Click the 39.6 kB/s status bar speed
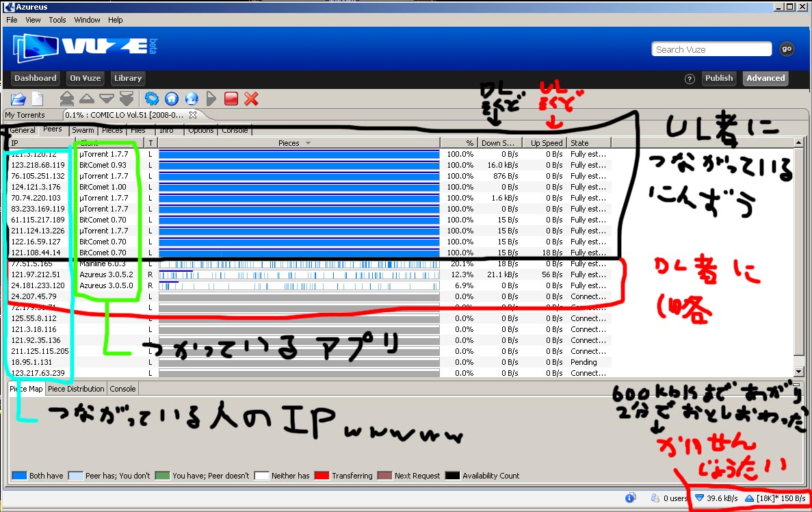 722,498
